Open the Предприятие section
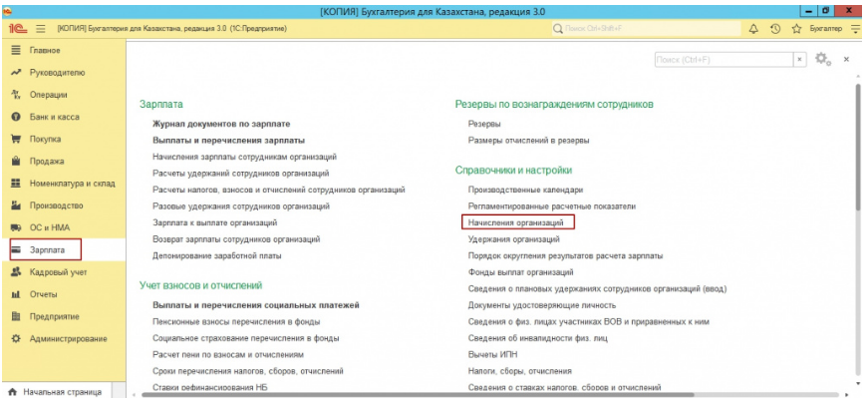The image size is (868, 404). [54, 316]
